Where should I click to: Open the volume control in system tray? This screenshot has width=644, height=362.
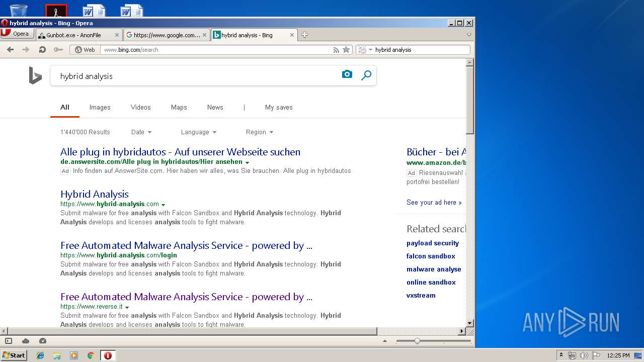click(584, 355)
